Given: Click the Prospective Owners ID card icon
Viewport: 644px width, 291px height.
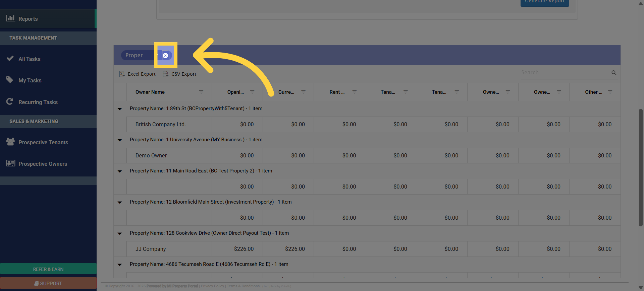Looking at the screenshot, I should (x=10, y=163).
